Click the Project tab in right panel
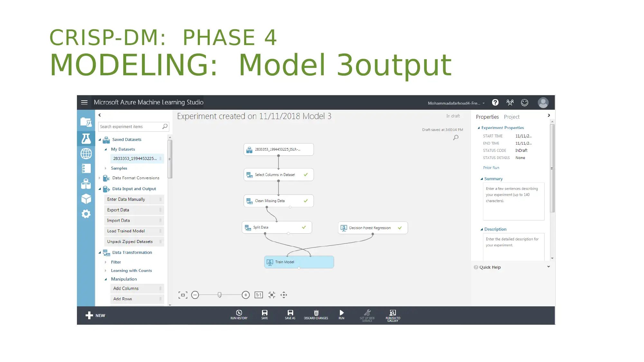 (511, 117)
